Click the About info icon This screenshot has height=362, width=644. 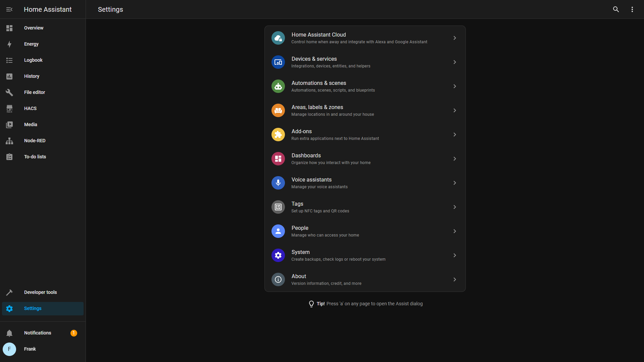278,279
